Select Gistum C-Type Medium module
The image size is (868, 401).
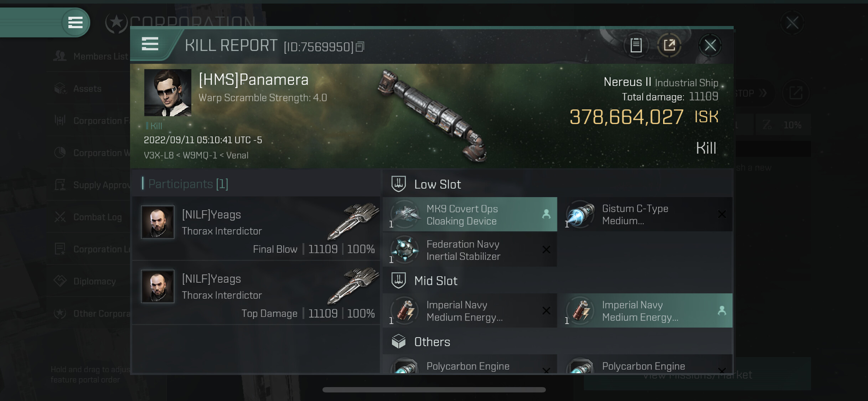(645, 215)
